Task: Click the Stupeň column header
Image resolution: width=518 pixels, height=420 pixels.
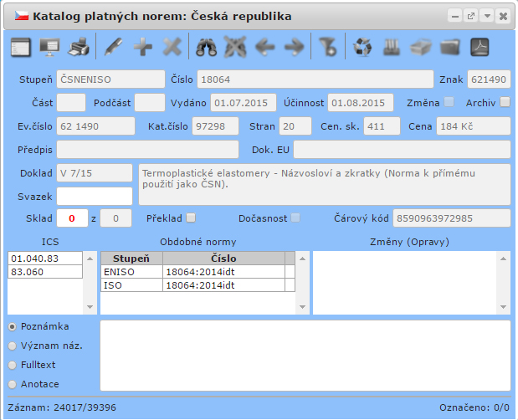Action: point(131,259)
